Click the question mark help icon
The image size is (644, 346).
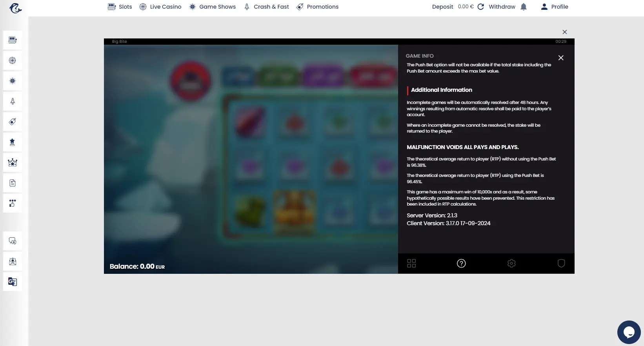coord(461,263)
